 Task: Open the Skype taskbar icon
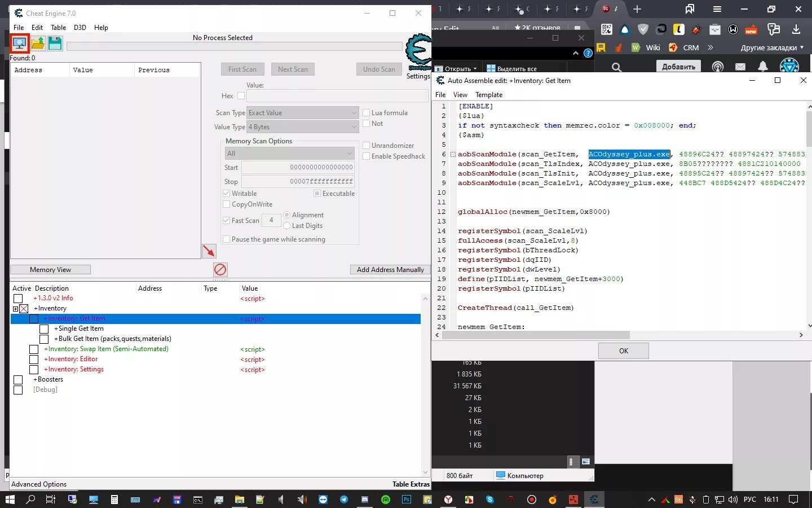coord(489,500)
